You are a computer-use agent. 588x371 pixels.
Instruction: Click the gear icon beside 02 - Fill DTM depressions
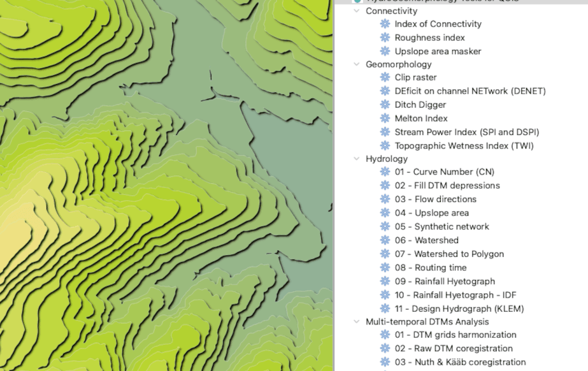click(385, 185)
